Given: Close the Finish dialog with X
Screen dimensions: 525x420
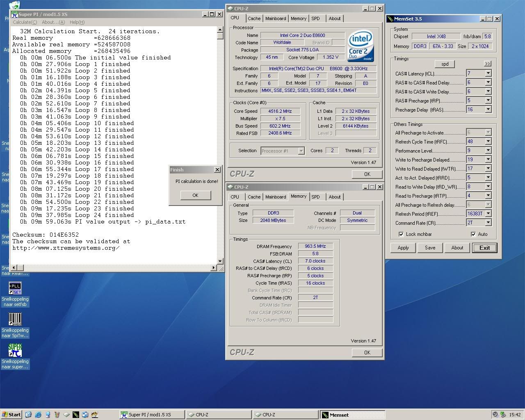Looking at the screenshot, I should coord(217,170).
